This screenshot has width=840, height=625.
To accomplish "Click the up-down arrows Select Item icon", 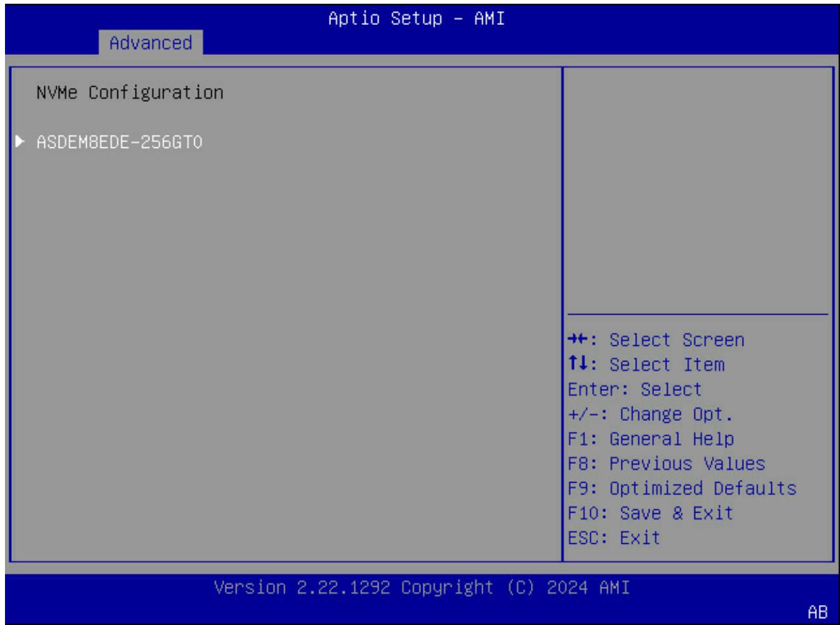I will (578, 364).
